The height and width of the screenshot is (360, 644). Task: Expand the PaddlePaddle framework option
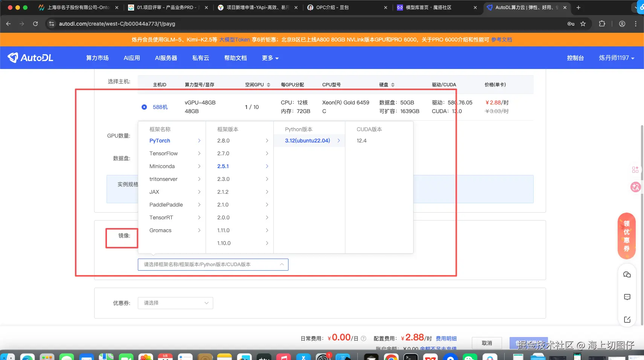(172, 205)
